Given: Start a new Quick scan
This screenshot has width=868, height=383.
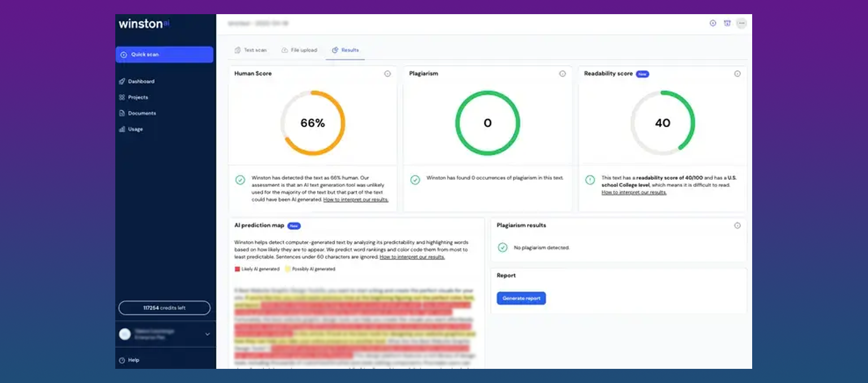Looking at the screenshot, I should click(x=164, y=54).
